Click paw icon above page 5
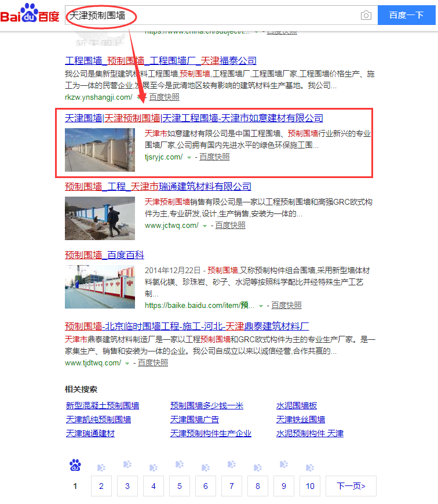The image size is (438, 504). [x=180, y=464]
